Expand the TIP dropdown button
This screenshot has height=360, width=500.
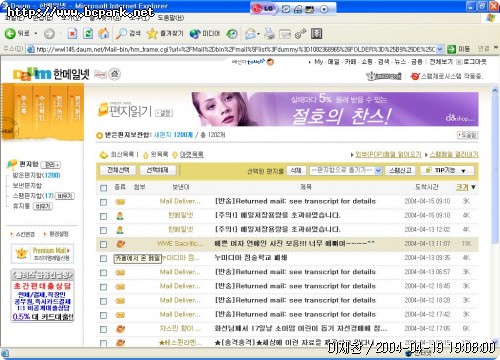[x=447, y=170]
